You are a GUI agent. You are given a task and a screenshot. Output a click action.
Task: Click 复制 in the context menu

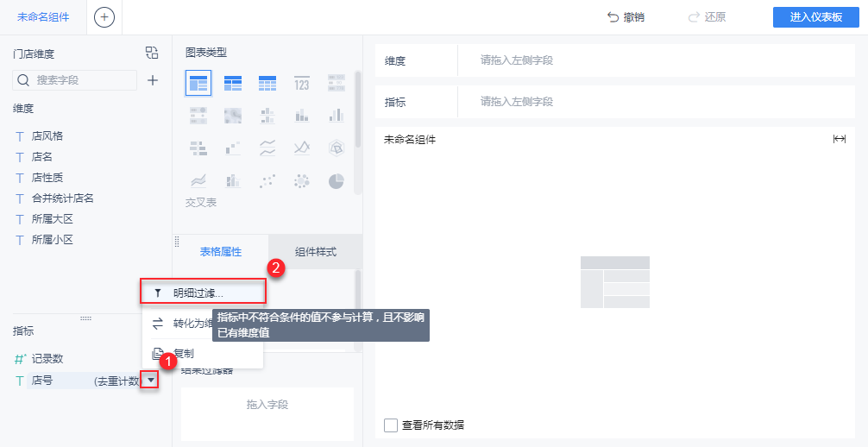(x=203, y=354)
